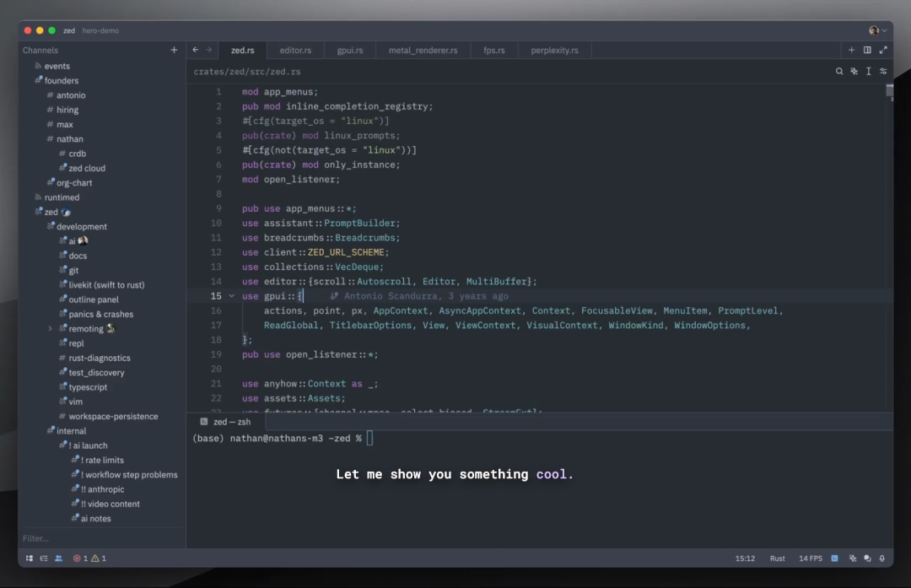The height and width of the screenshot is (588, 911).
Task: Open new tab menu with plus icon
Action: (851, 50)
